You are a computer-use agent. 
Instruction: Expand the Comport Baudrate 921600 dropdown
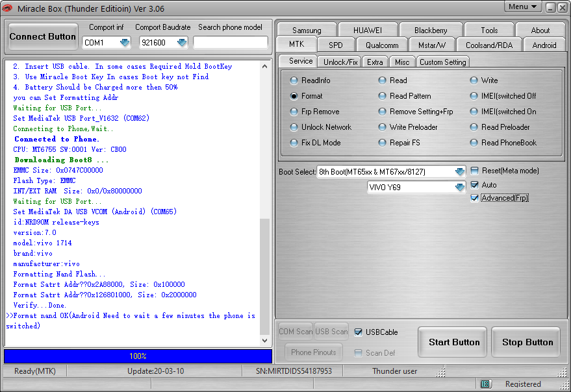pyautogui.click(x=182, y=43)
